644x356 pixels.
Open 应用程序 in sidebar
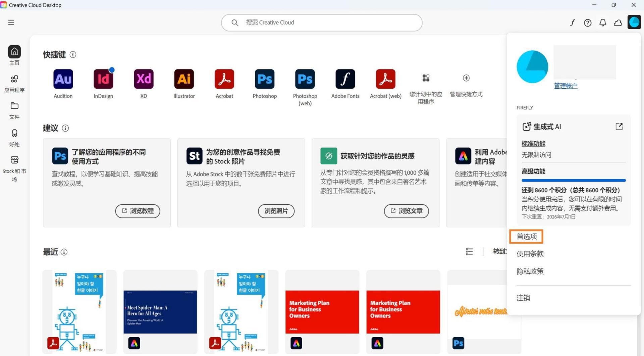(14, 83)
